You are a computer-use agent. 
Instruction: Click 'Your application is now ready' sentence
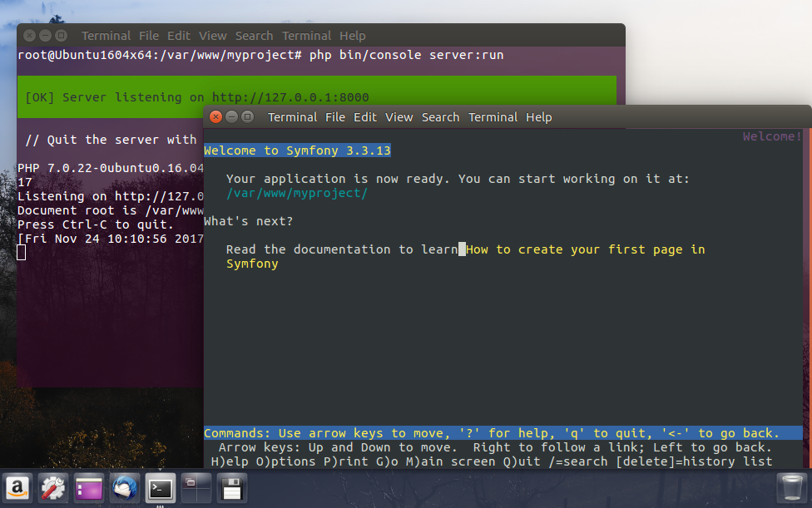pos(458,179)
